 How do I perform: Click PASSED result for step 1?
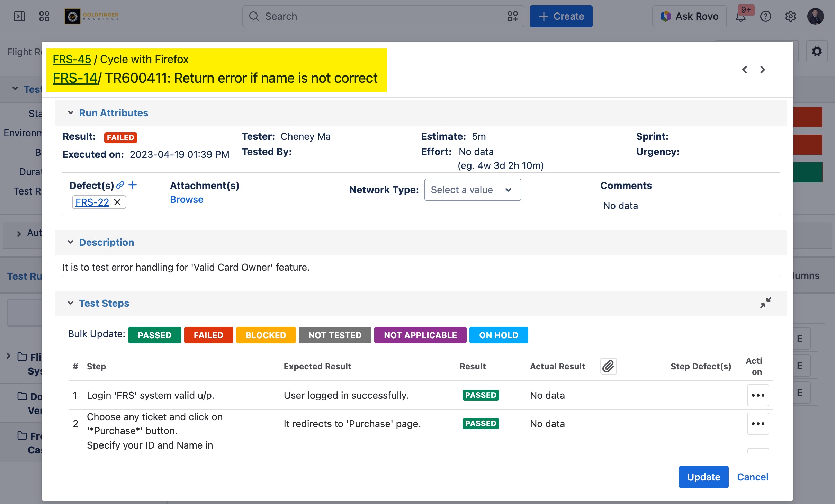[x=481, y=395]
